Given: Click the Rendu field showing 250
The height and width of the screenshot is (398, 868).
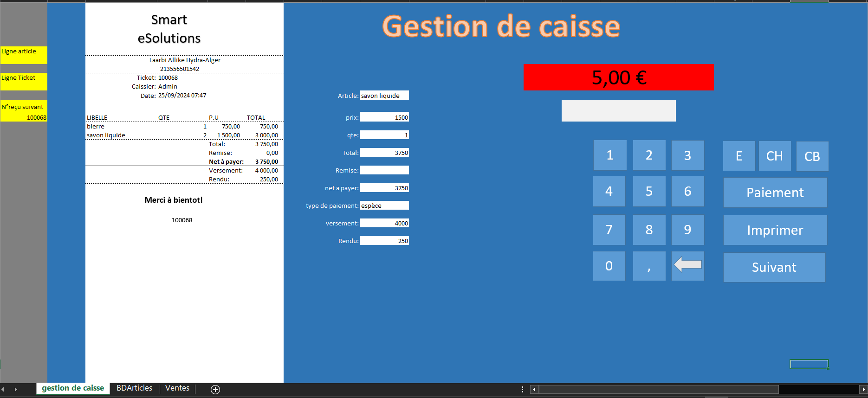Looking at the screenshot, I should coord(384,241).
